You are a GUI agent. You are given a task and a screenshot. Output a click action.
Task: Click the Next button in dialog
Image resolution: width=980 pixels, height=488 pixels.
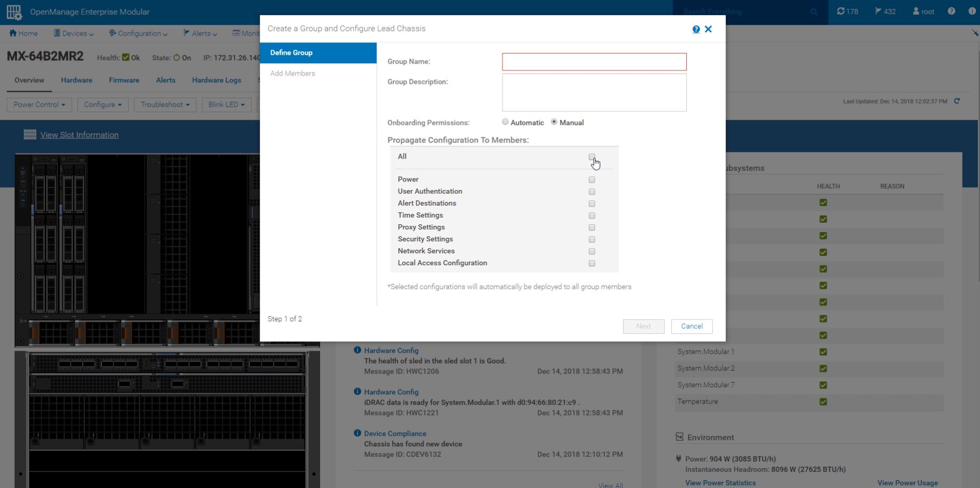pyautogui.click(x=643, y=326)
